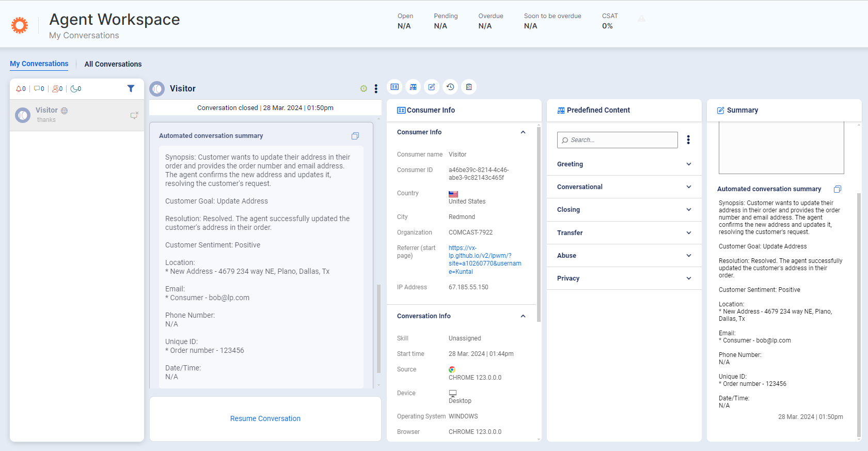The image size is (868, 451).
Task: Click the Predefined Content panel header
Action: click(x=624, y=110)
